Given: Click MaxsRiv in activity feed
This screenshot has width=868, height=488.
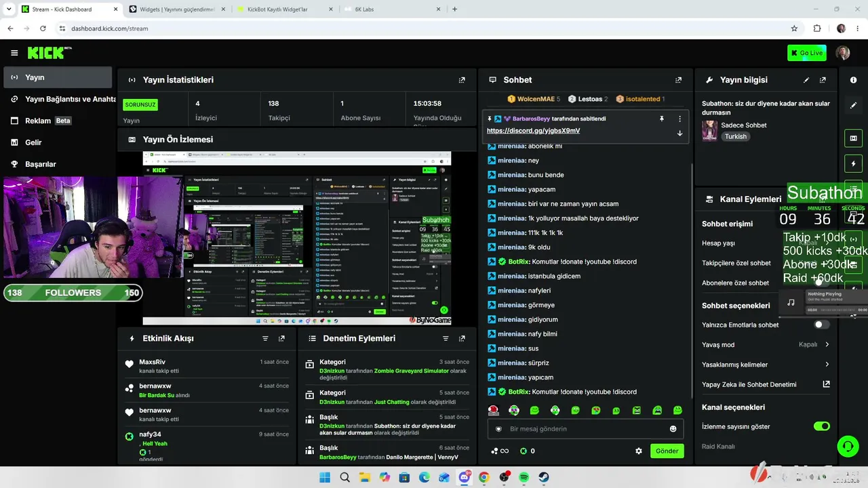Looking at the screenshot, I should point(152,362).
